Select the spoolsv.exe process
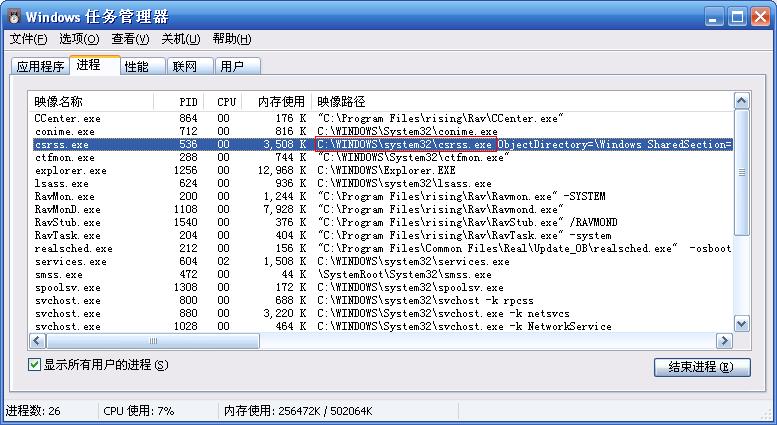This screenshot has height=425, width=777. coord(381,287)
